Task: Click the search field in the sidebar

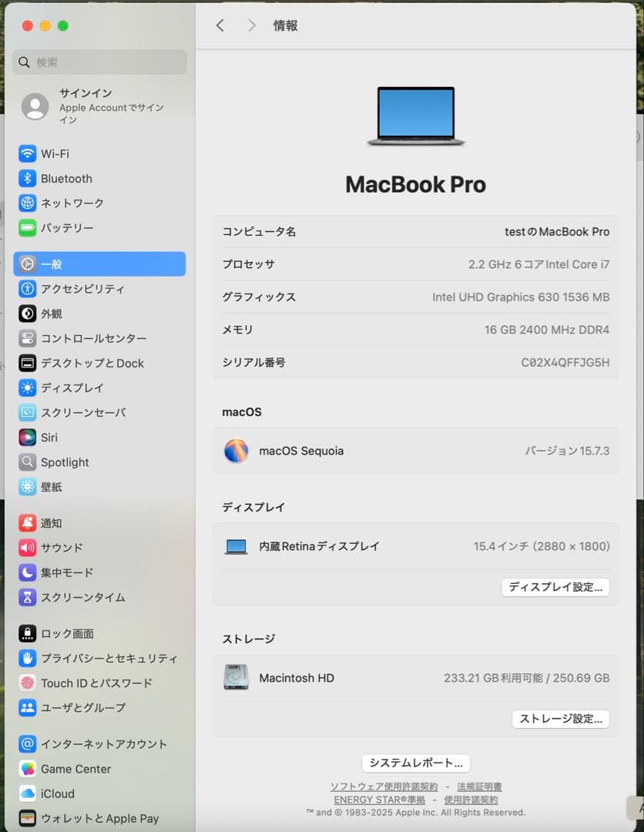Action: tap(99, 62)
